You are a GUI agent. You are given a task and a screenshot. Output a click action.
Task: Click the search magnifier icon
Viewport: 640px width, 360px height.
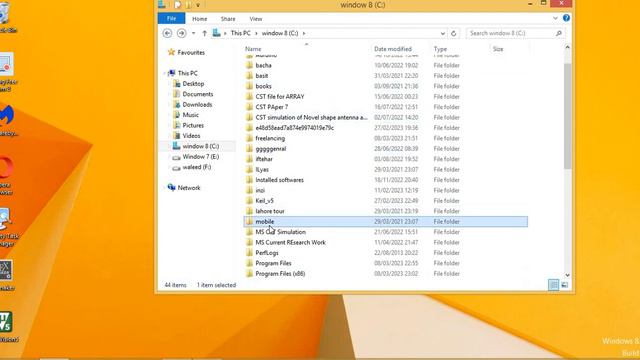click(559, 33)
